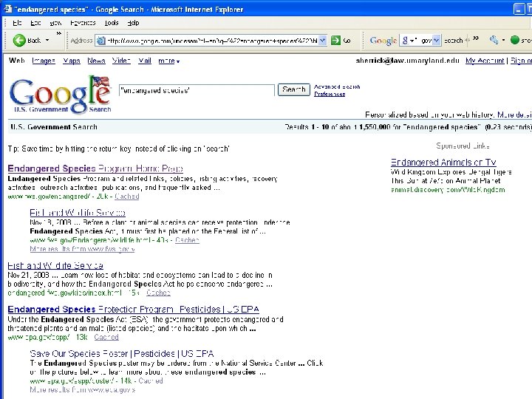Open the indented Fish and Wildlife Service result
532x399 pixels.
[x=78, y=212]
